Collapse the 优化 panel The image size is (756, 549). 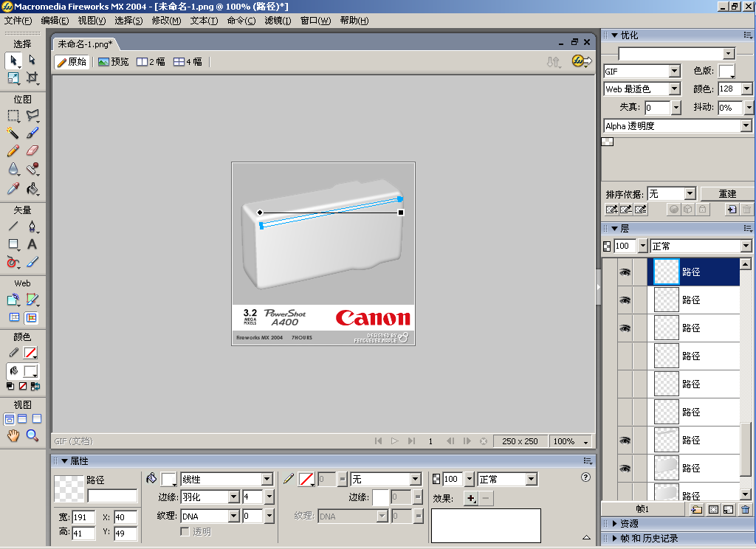point(614,35)
